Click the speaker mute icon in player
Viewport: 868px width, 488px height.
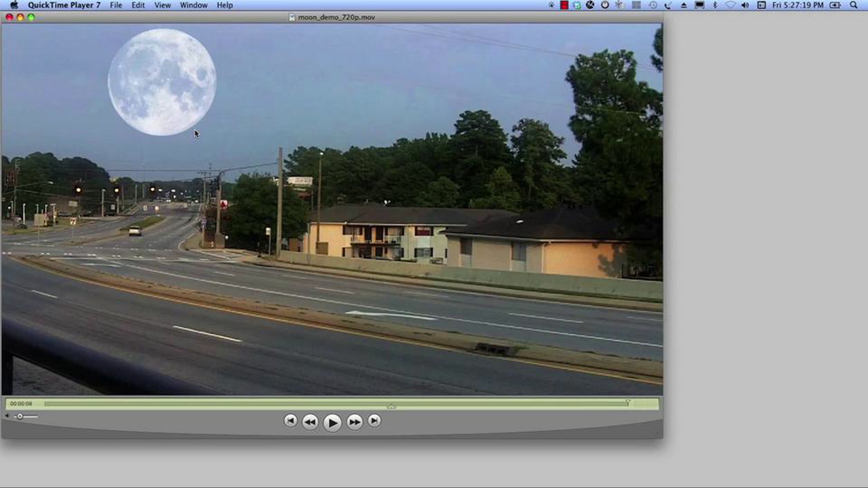coord(7,416)
